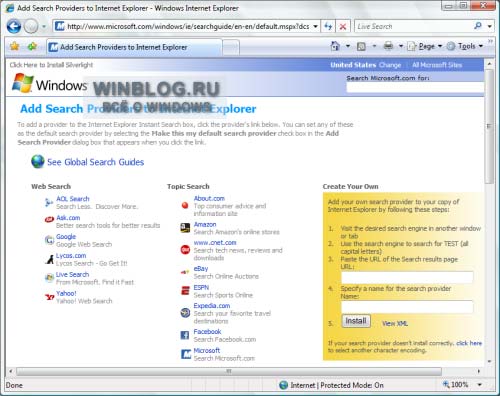Viewport: 500px width, 396px height.
Task: Add Yahoo! search provider
Action: tap(66, 294)
